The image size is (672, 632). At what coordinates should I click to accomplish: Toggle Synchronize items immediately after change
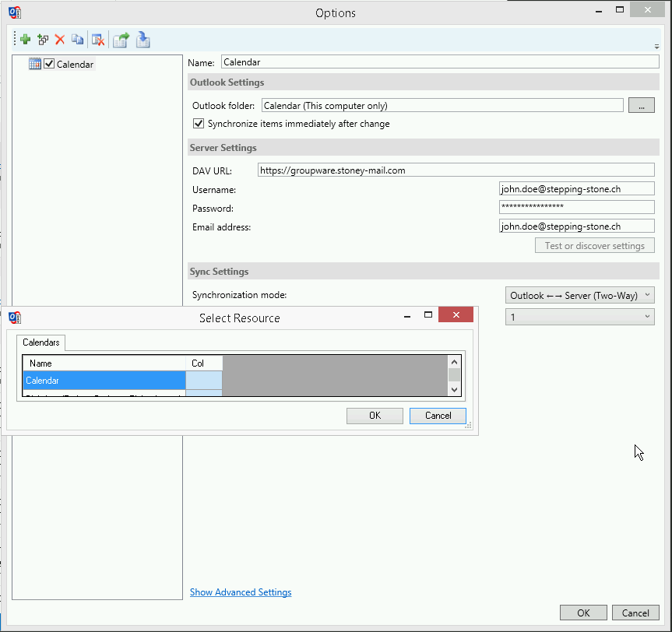click(x=199, y=124)
